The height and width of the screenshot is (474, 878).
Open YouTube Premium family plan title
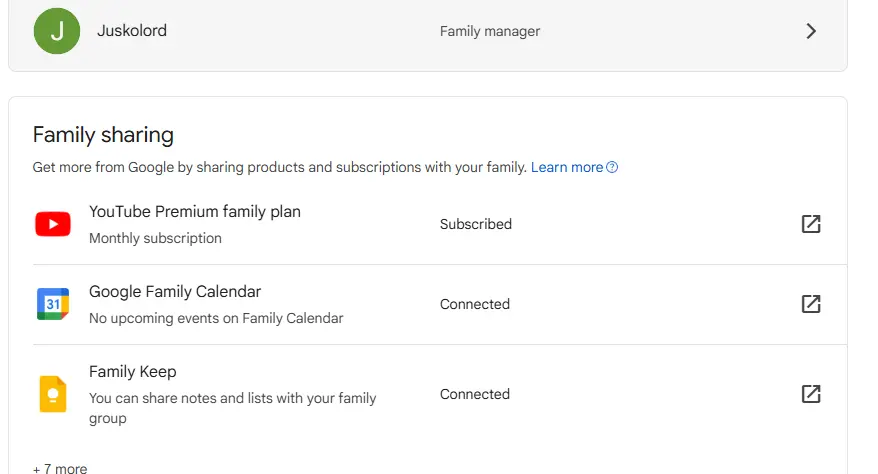pos(195,212)
